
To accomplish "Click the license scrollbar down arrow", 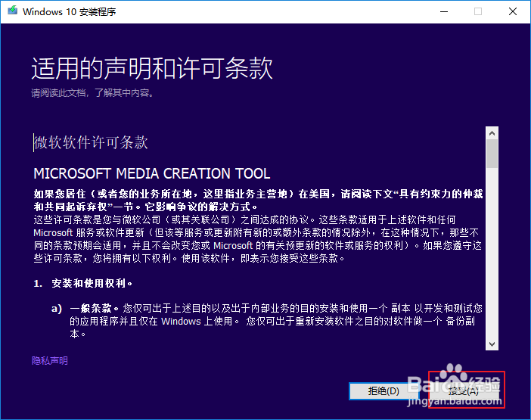I will tap(492, 344).
